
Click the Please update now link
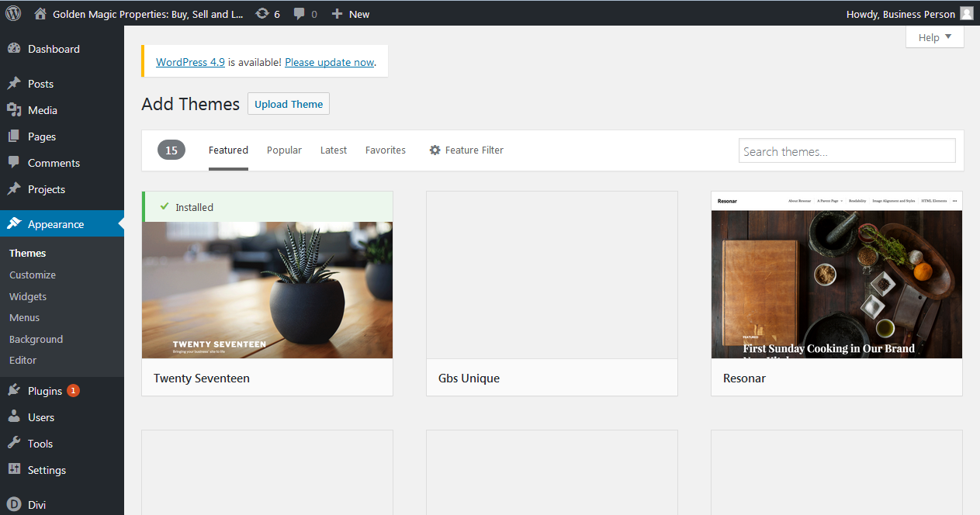pos(329,62)
